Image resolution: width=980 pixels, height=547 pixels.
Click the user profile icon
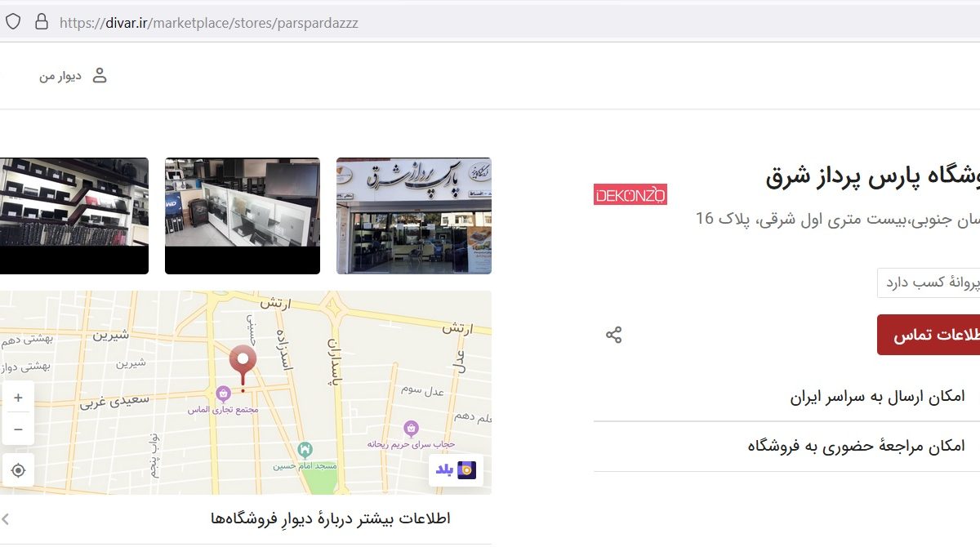point(100,76)
